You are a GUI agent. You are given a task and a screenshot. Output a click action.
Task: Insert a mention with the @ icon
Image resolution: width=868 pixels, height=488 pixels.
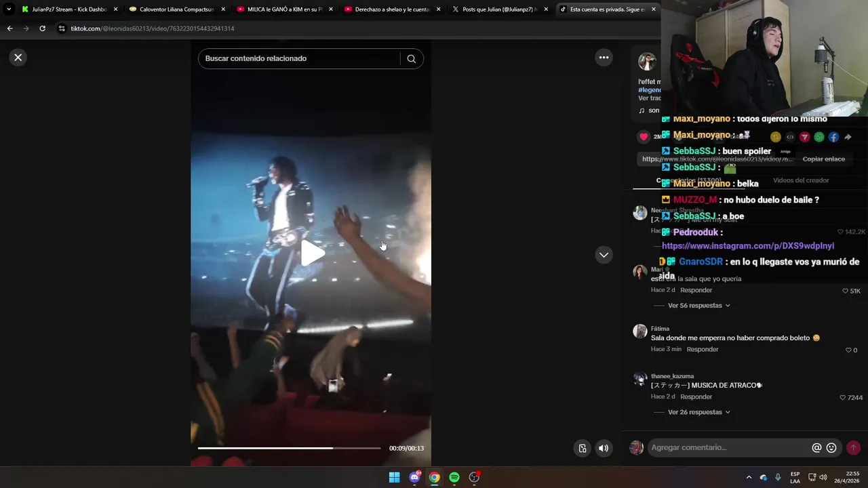point(816,448)
